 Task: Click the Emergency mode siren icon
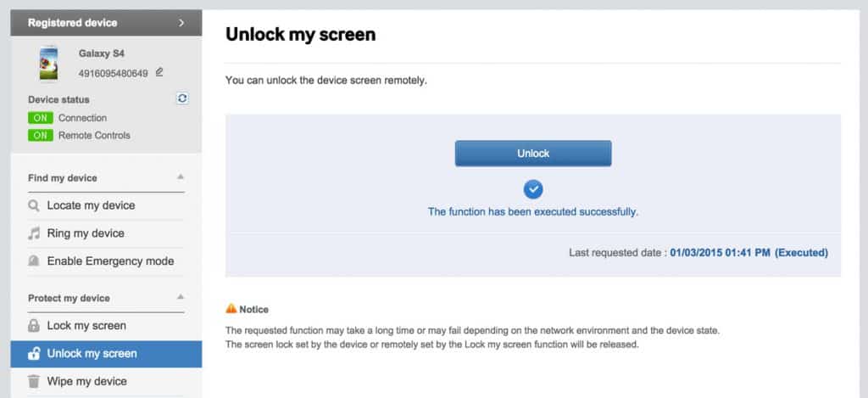click(34, 261)
